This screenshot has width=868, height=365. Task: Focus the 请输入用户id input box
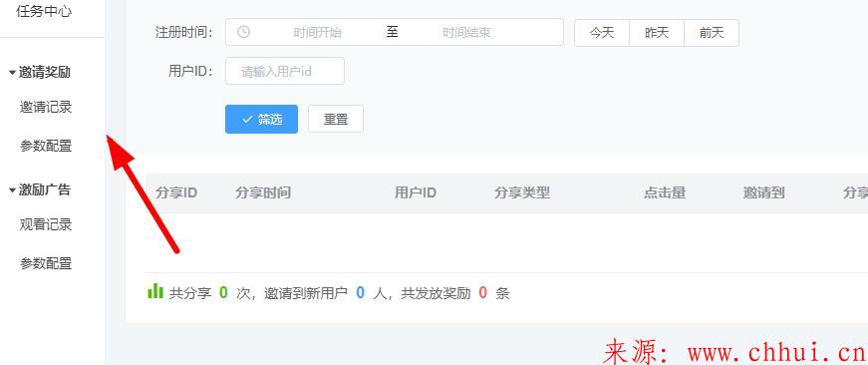(285, 71)
